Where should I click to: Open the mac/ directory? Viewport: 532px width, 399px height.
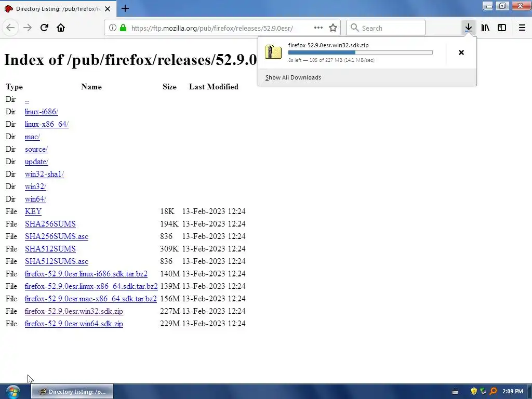32,137
